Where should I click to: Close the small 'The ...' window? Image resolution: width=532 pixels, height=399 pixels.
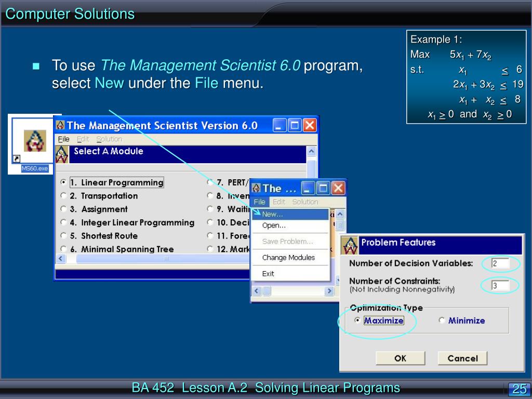click(338, 188)
